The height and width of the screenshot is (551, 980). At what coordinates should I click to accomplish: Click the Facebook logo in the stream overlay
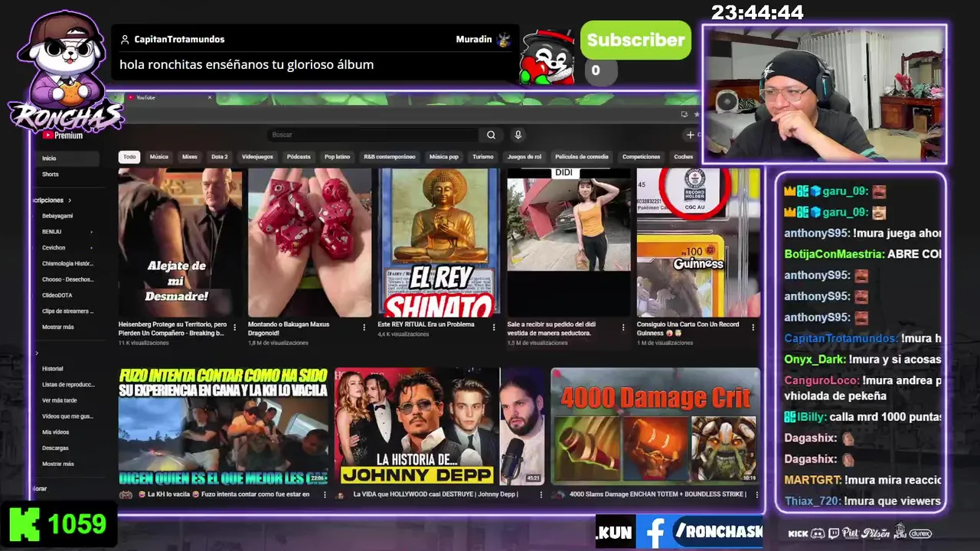[x=655, y=533]
